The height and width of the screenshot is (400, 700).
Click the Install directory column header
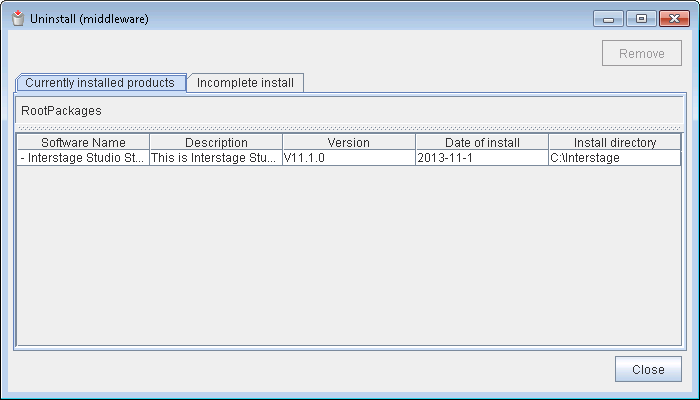(615, 142)
